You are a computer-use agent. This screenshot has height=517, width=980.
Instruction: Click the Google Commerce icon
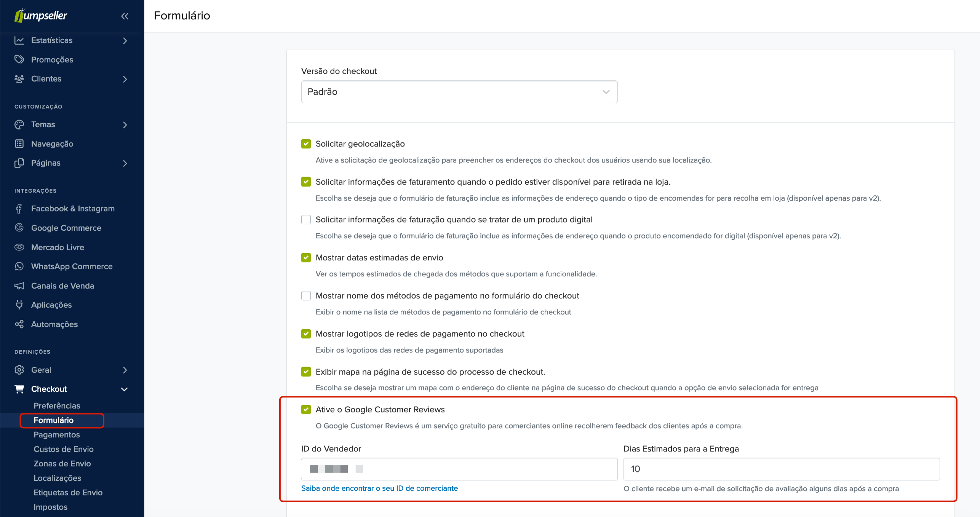pyautogui.click(x=19, y=228)
